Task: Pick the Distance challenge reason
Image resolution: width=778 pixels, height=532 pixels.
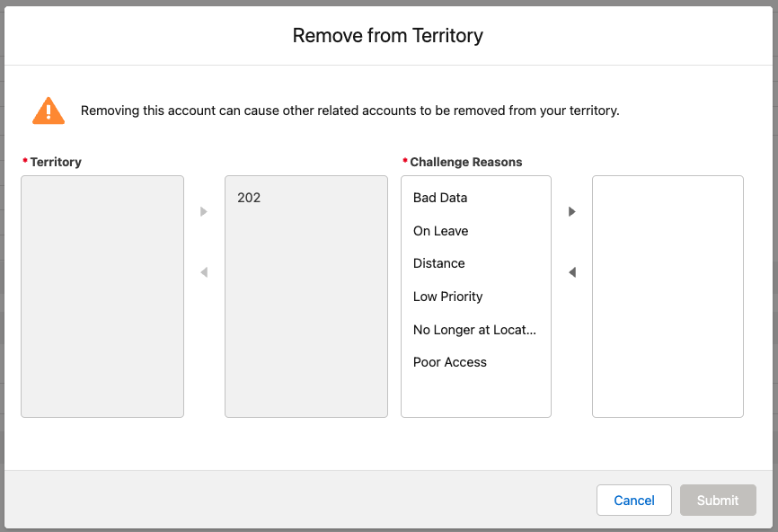Action: tap(438, 263)
